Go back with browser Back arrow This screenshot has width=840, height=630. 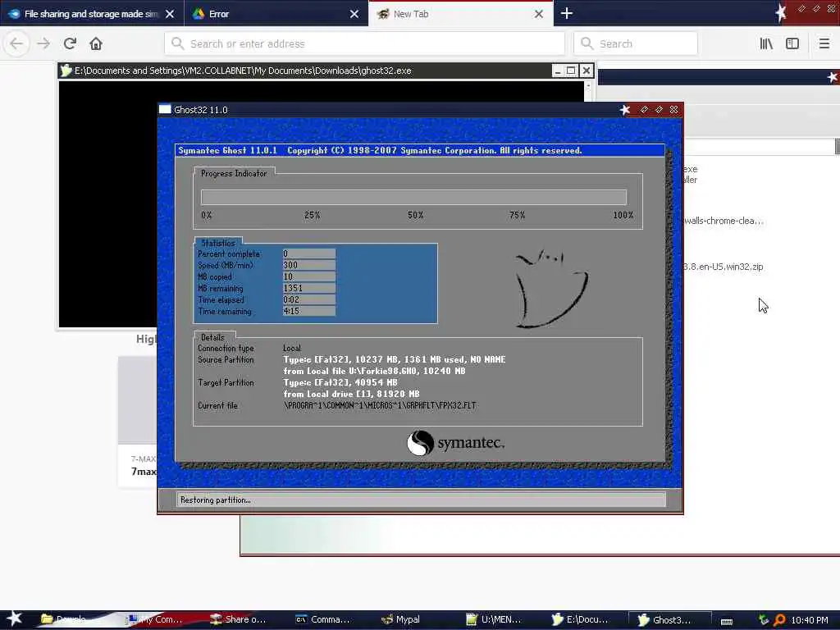[x=16, y=44]
